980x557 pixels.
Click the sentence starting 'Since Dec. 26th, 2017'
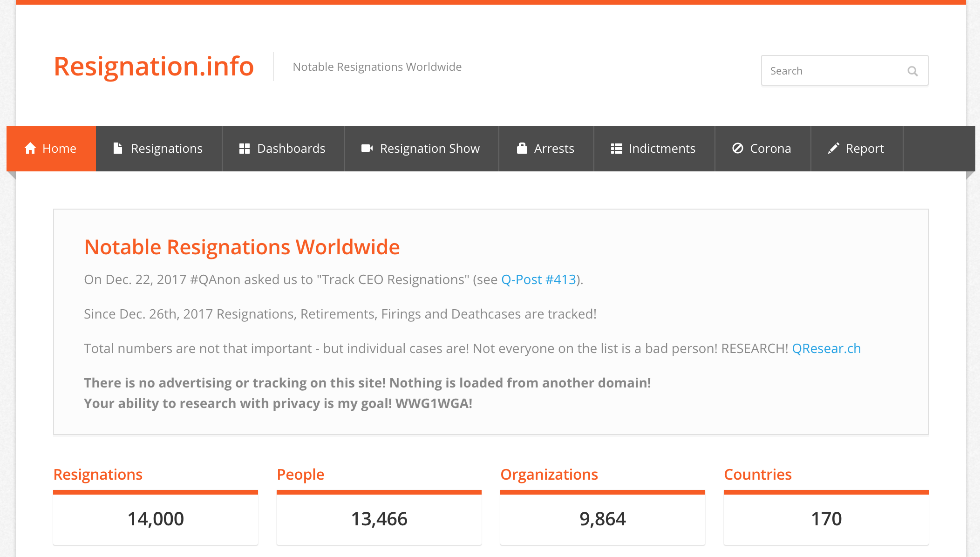click(340, 314)
